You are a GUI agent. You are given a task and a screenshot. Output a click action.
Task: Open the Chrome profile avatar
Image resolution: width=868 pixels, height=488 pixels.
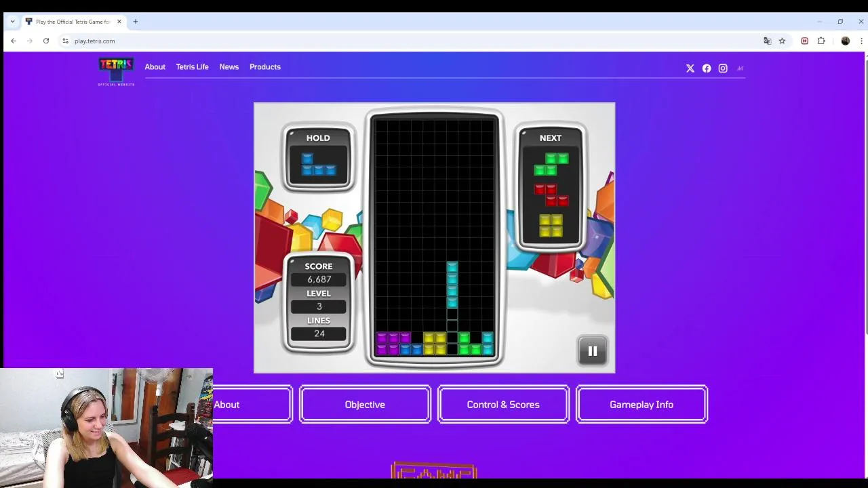click(x=846, y=41)
